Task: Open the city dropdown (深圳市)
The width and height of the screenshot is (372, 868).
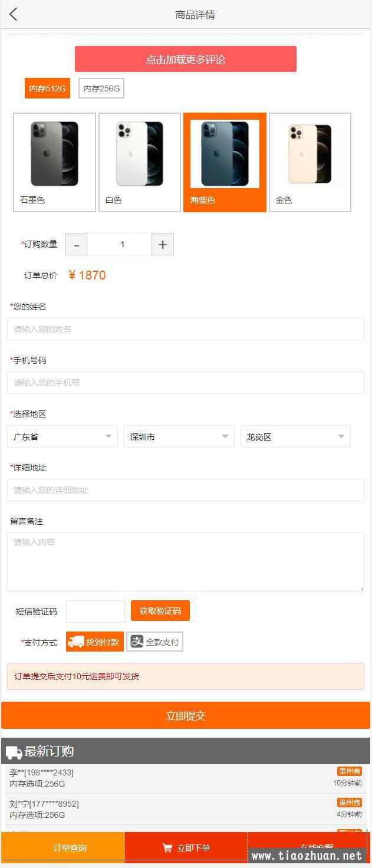Action: 179,436
